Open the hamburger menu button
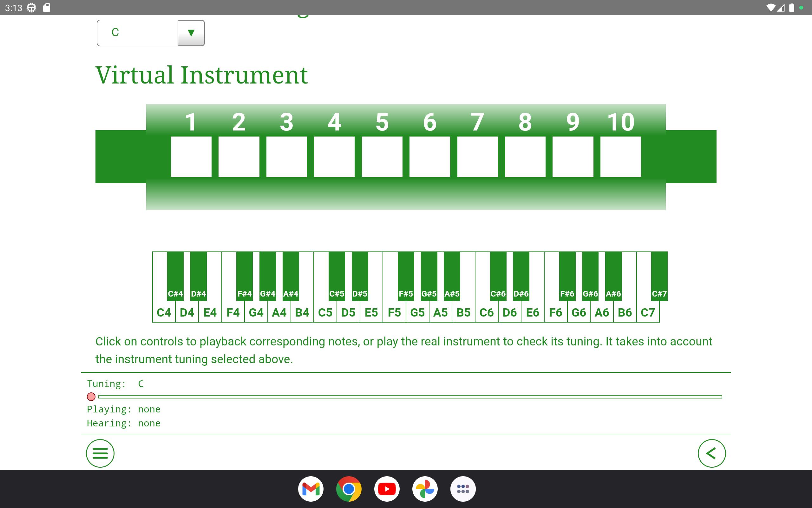The image size is (812, 508). pos(100,453)
